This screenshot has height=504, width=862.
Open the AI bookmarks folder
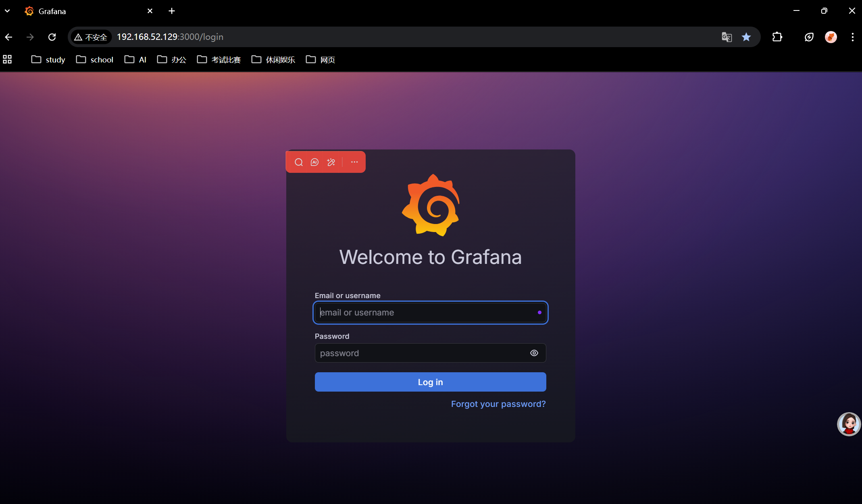(x=135, y=60)
